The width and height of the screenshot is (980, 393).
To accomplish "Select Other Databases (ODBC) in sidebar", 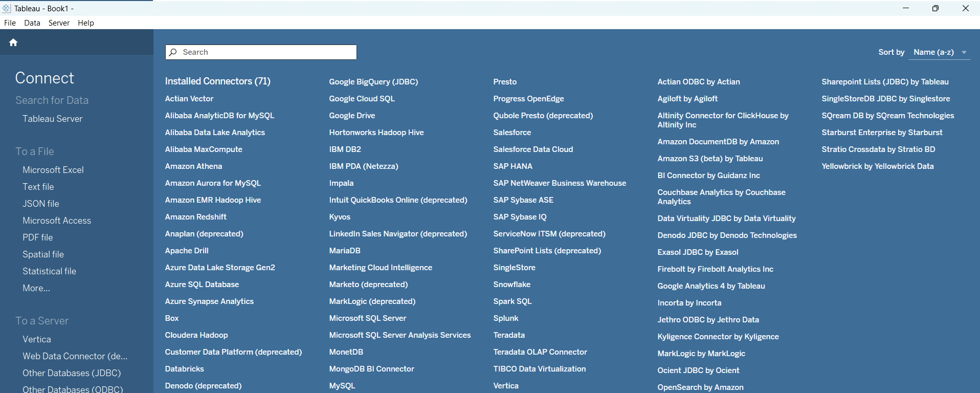I will (x=73, y=389).
